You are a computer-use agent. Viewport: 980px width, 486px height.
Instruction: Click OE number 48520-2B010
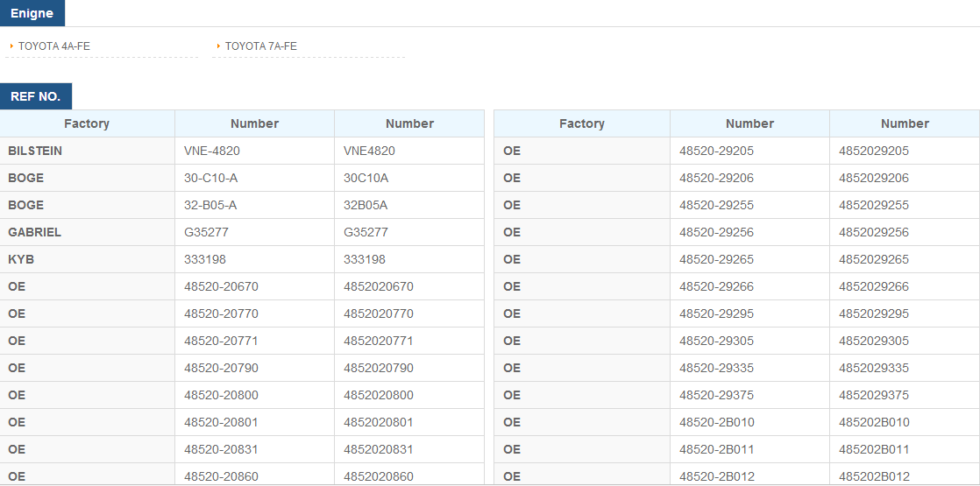click(717, 422)
